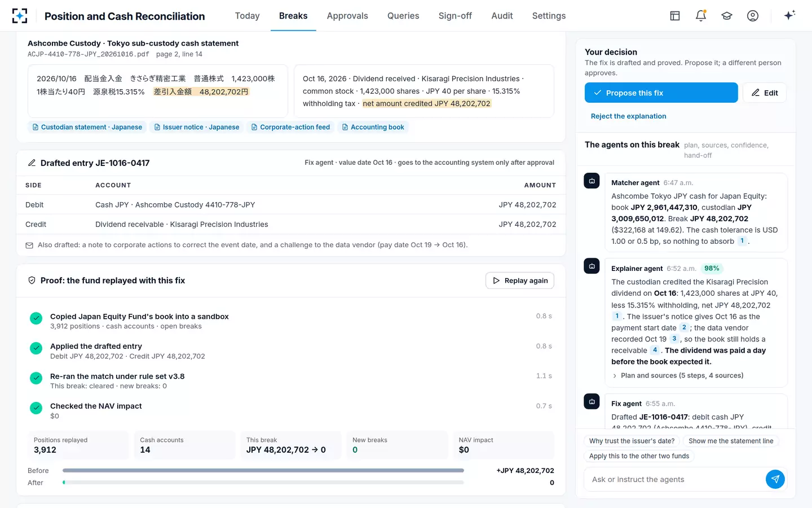812x508 pixels.
Task: Click the sparkle assistant icon
Action: pyautogui.click(x=789, y=15)
